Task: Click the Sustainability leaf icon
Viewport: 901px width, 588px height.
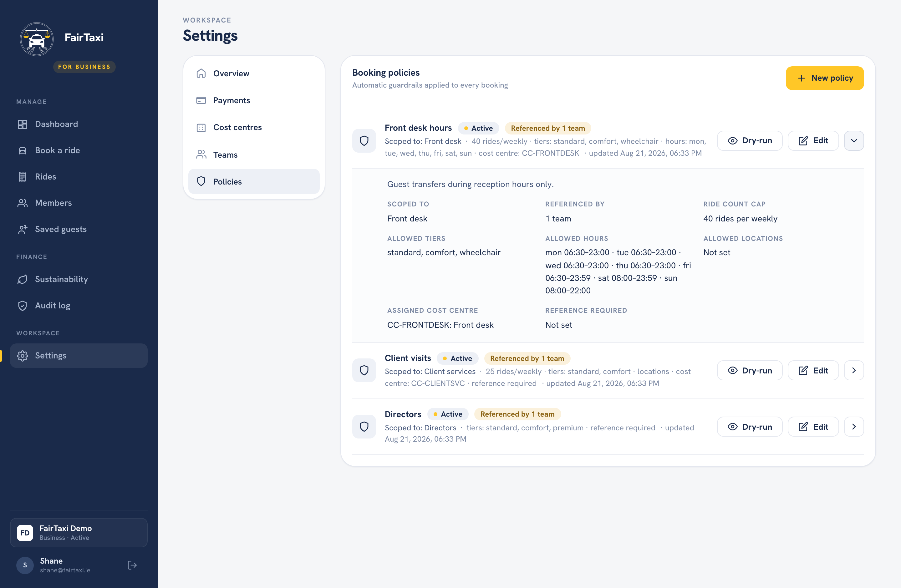Action: (23, 279)
